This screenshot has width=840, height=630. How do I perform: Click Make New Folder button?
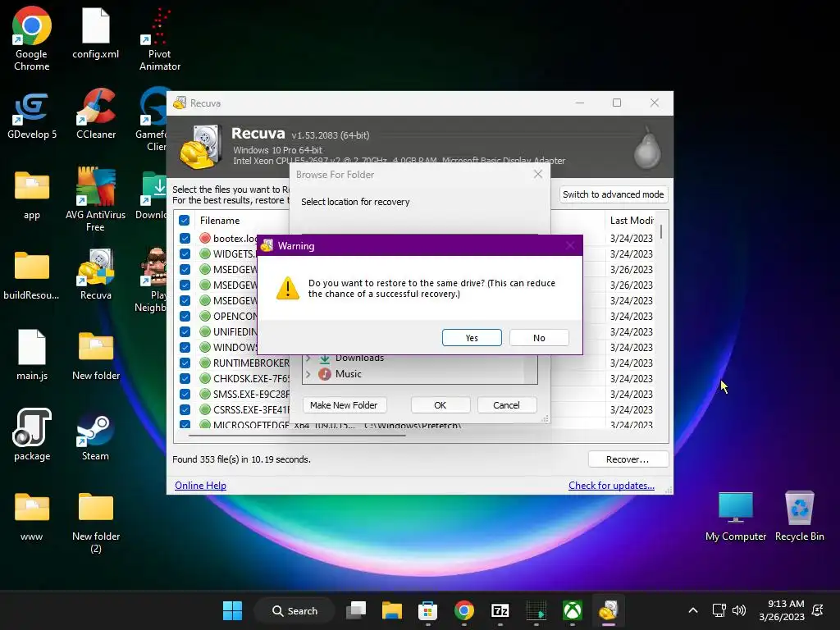(x=344, y=405)
